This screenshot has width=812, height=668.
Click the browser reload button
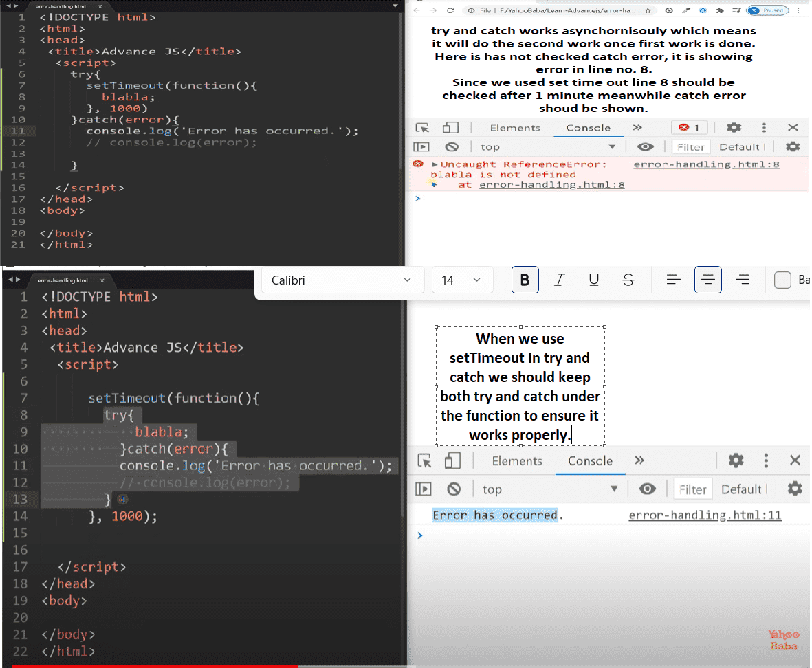click(450, 10)
